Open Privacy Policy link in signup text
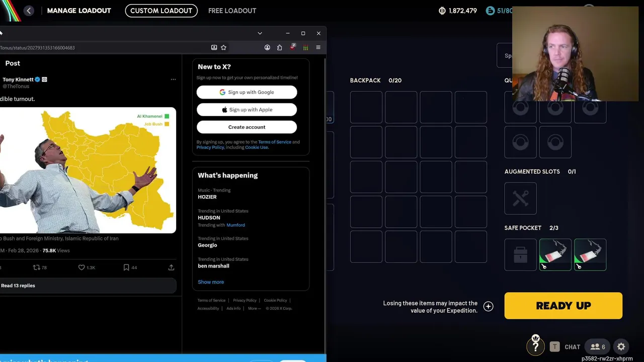 click(x=210, y=147)
